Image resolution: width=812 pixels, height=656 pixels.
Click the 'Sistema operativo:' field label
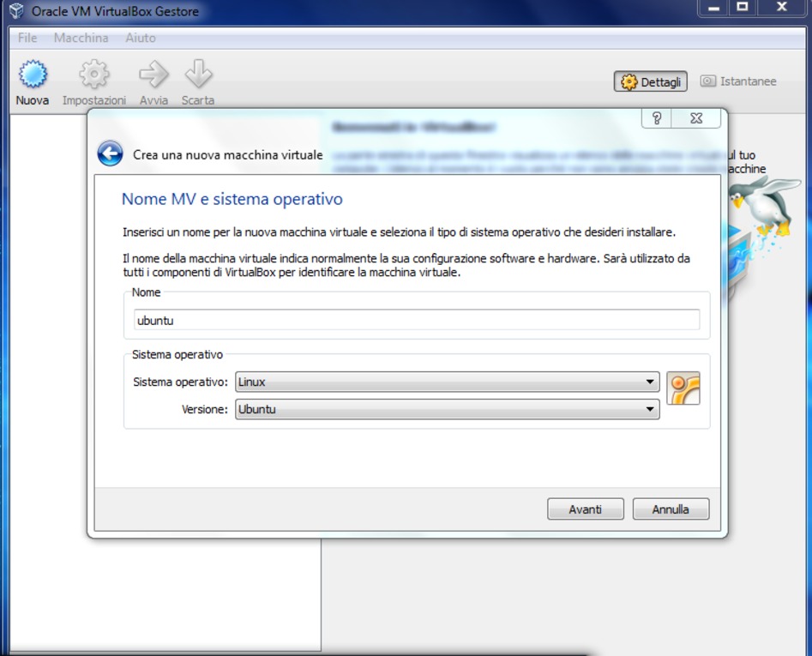(x=180, y=382)
